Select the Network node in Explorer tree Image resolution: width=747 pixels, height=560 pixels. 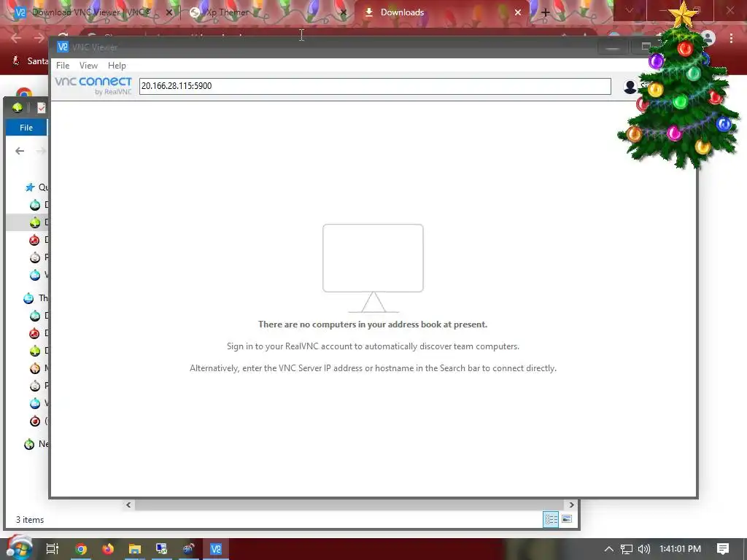[36, 444]
